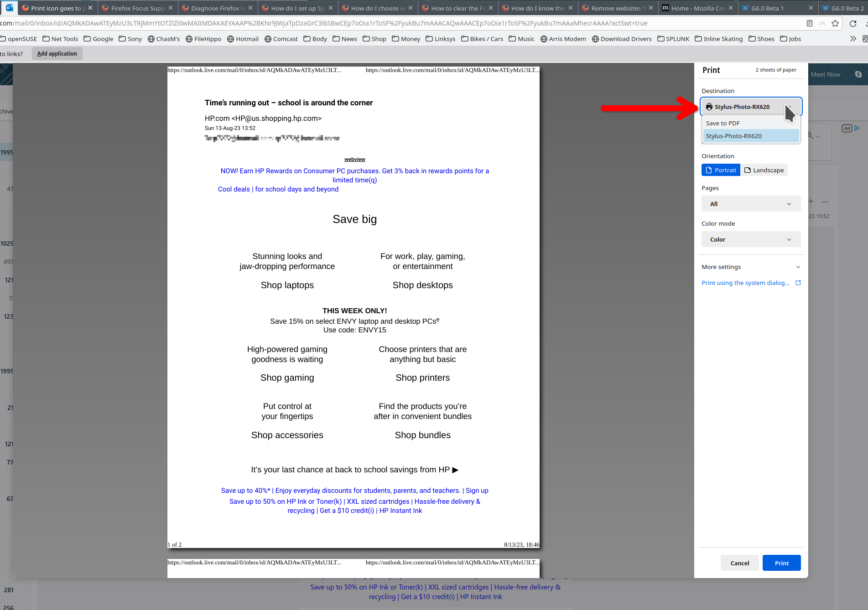868x610 pixels.
Task: Open the three-dots message menu in Outlook
Action: (825, 202)
